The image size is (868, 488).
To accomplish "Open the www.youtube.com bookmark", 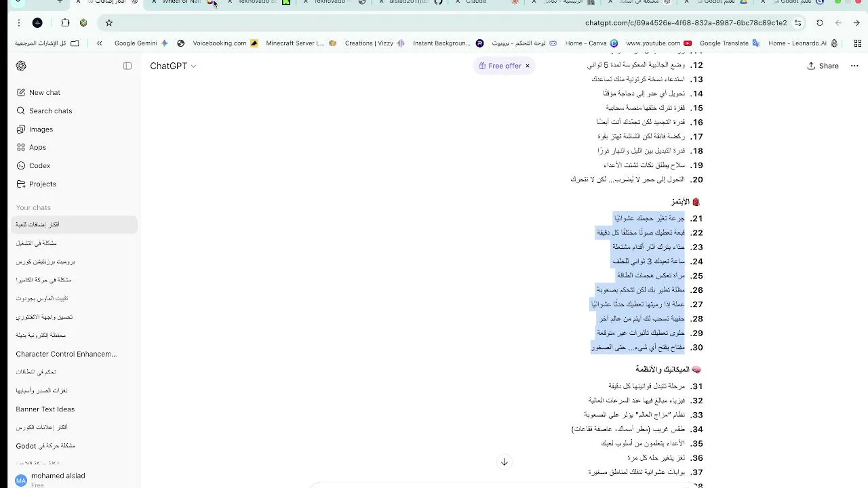I will (658, 43).
